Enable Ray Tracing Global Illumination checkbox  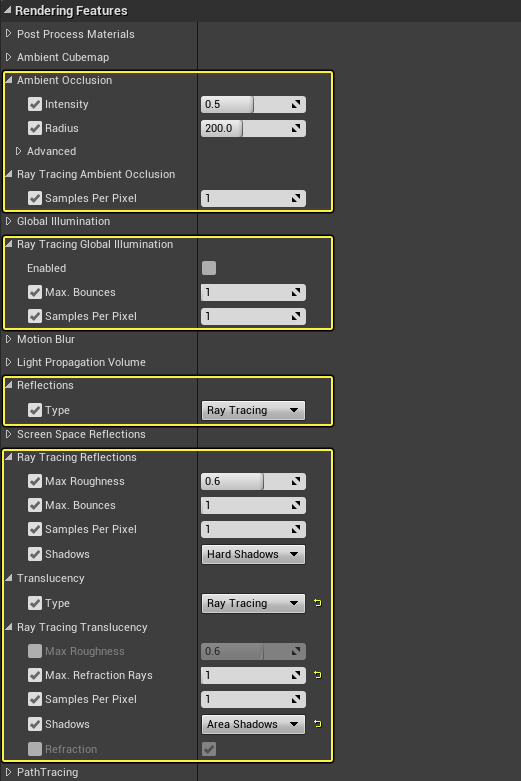click(x=209, y=268)
